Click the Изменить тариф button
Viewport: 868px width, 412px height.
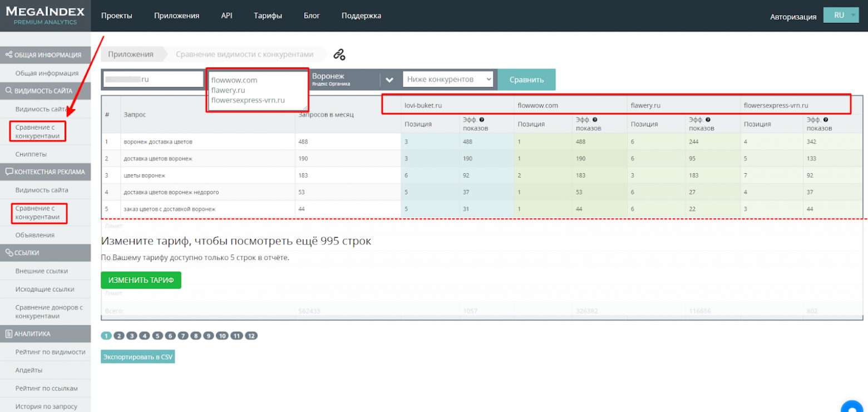click(141, 280)
